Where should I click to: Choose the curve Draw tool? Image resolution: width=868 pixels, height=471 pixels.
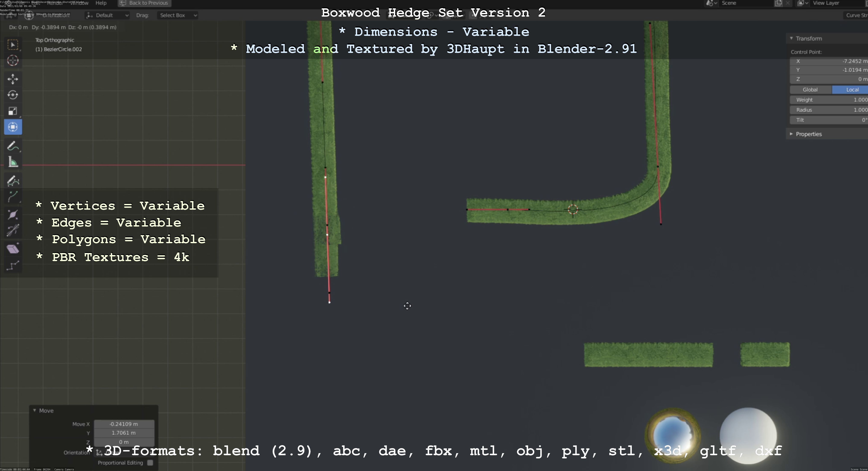[x=13, y=181]
